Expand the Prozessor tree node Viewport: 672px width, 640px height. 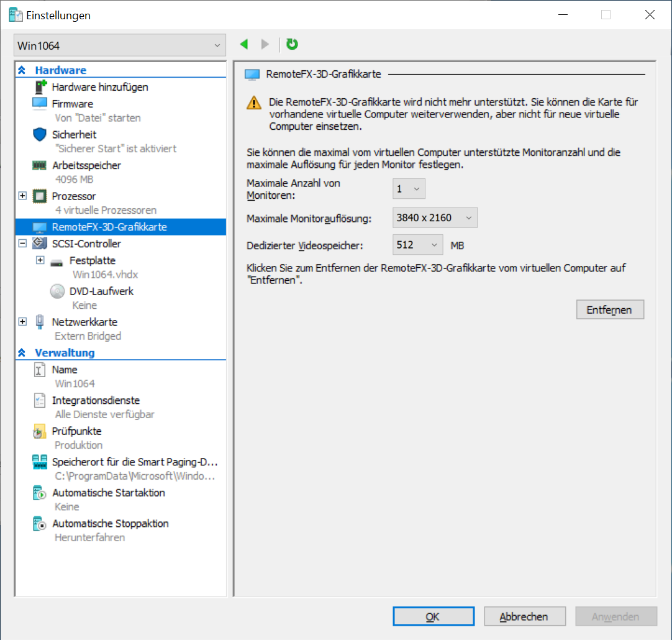coord(23,196)
